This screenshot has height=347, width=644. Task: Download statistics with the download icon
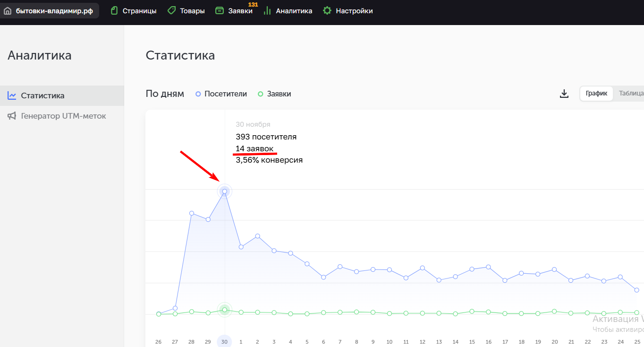564,94
